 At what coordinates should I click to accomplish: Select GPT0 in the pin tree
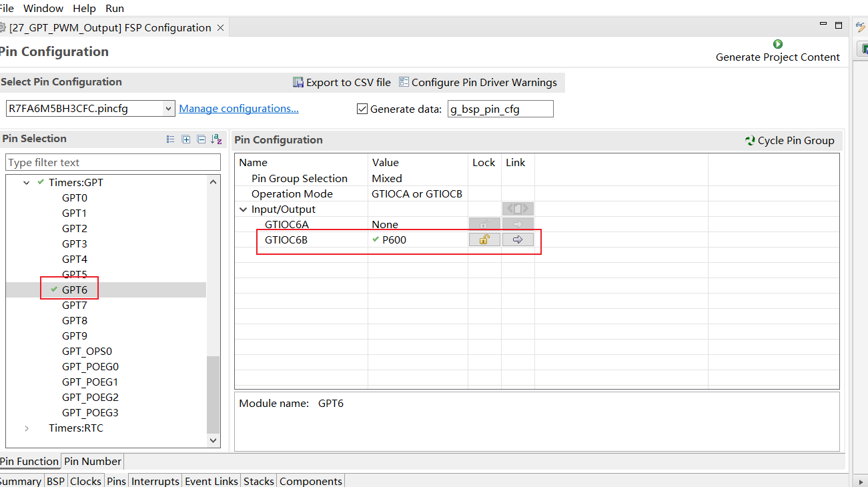[75, 198]
